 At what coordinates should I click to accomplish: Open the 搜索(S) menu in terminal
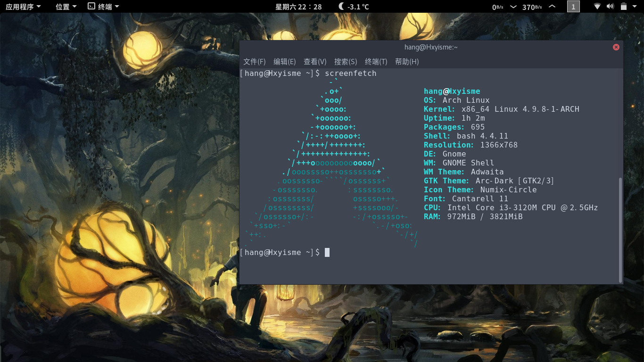pos(346,62)
